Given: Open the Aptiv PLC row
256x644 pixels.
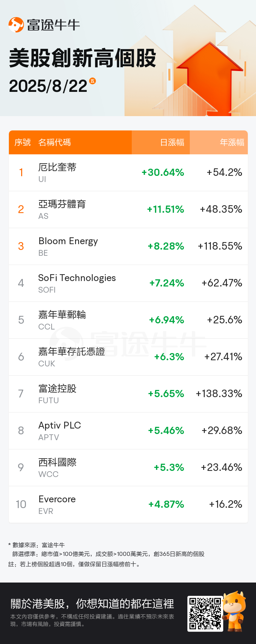Looking at the screenshot, I should pos(128,431).
